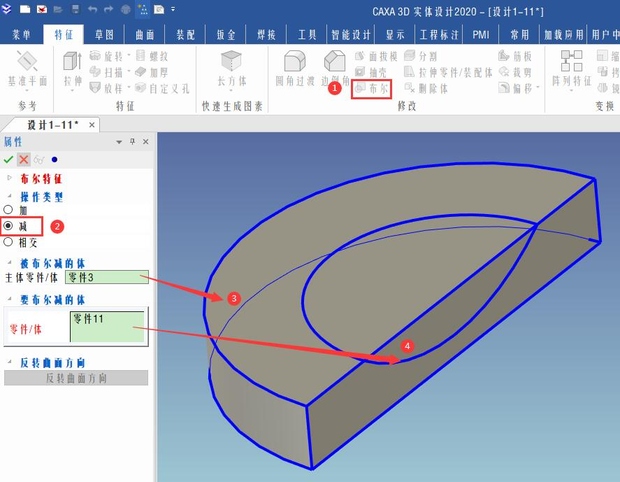Open the 旋转 dropdown arrow
Image resolution: width=620 pixels, height=482 pixels.
129,56
